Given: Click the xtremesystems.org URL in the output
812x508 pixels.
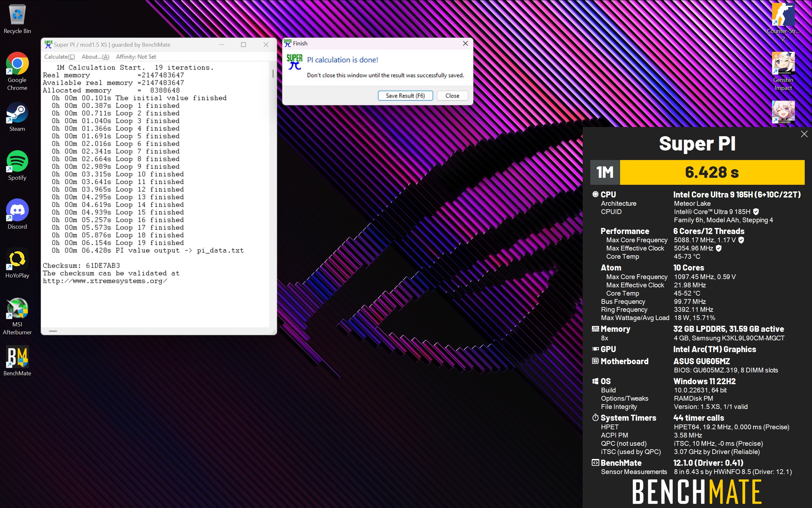Looking at the screenshot, I should [x=105, y=281].
